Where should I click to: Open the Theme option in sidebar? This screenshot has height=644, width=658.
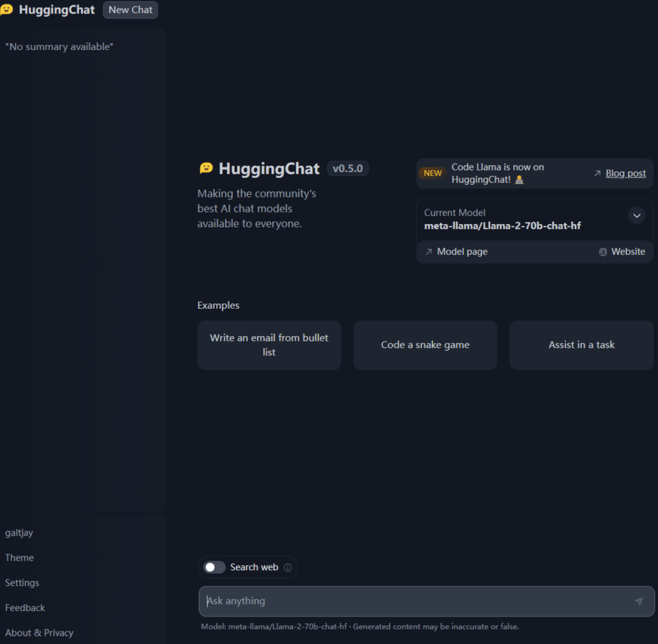19,558
